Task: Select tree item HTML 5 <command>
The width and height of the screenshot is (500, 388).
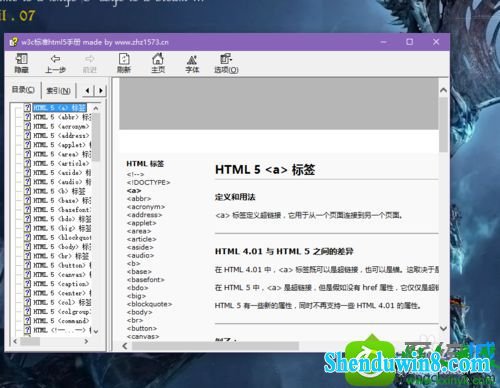Action: tap(61, 321)
